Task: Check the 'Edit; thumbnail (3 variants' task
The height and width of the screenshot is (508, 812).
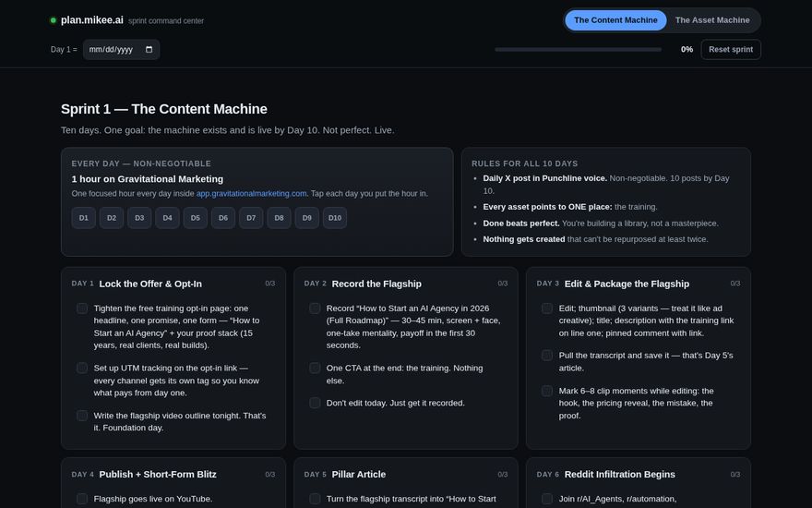Action: coord(547,308)
